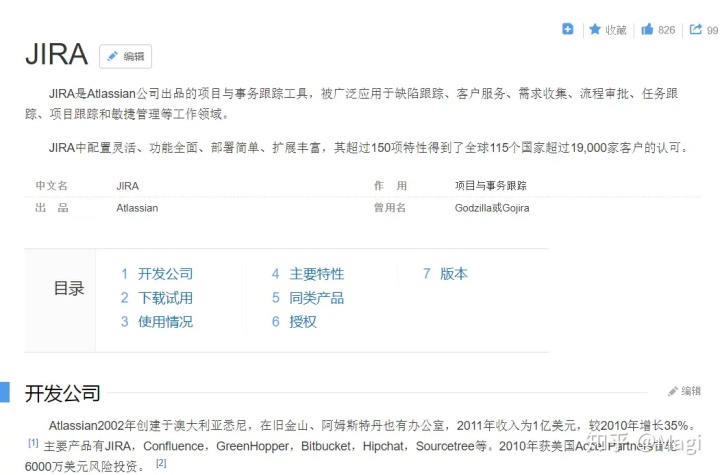Click the Atlassian value in the info table
Viewport: 720px width, 475px height.
click(x=137, y=208)
